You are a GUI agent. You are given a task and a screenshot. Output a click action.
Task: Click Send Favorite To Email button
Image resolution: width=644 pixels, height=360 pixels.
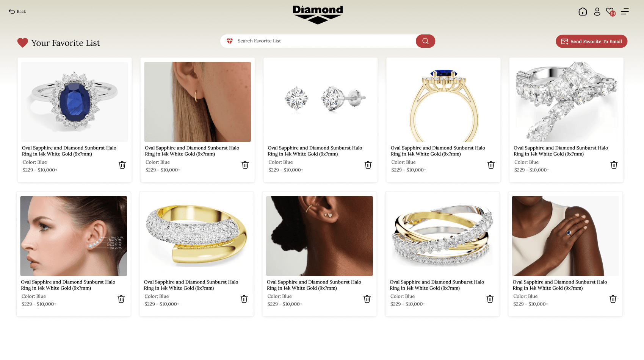[x=591, y=41]
